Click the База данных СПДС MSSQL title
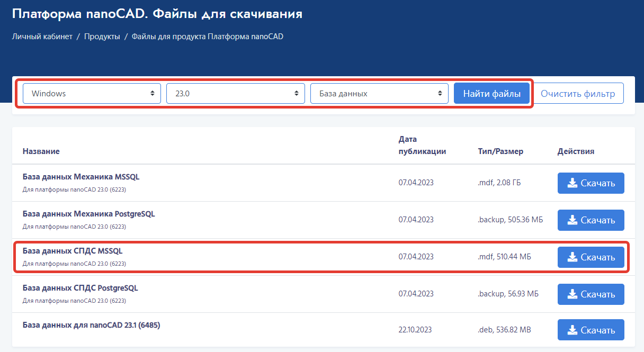This screenshot has width=644, height=352. click(x=73, y=251)
